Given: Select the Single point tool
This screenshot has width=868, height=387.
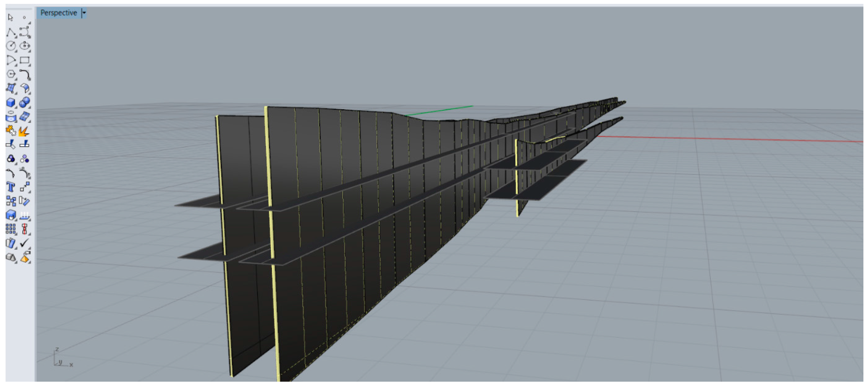Looking at the screenshot, I should [24, 17].
